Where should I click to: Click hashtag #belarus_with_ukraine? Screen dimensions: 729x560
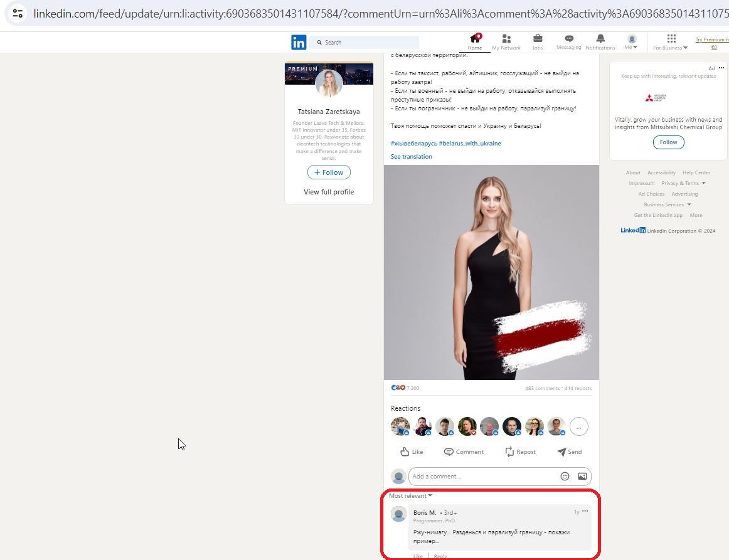(x=470, y=144)
